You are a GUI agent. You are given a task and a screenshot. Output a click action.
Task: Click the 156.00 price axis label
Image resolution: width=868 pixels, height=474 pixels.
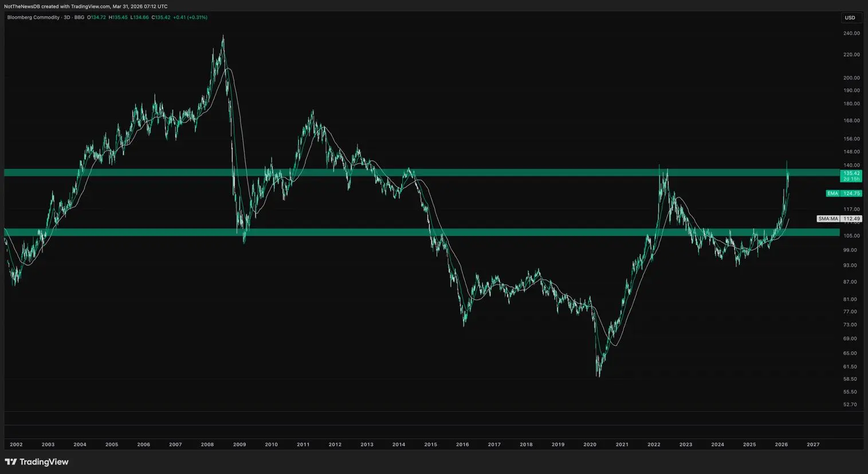coord(851,139)
